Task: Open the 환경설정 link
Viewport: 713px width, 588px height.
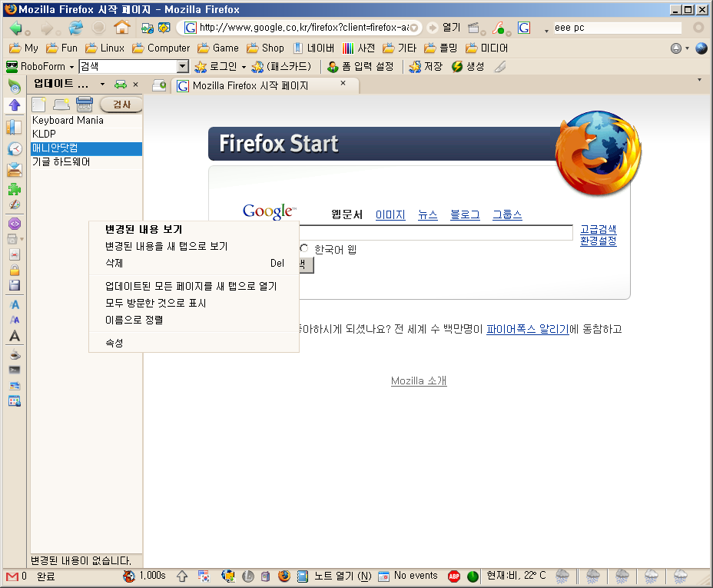Action: click(598, 241)
